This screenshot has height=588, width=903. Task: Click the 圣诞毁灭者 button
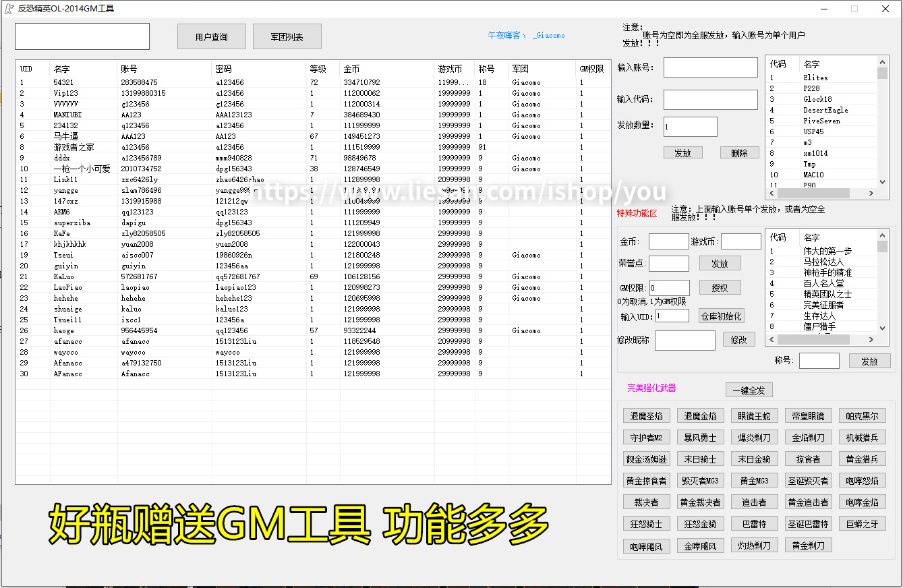point(808,481)
